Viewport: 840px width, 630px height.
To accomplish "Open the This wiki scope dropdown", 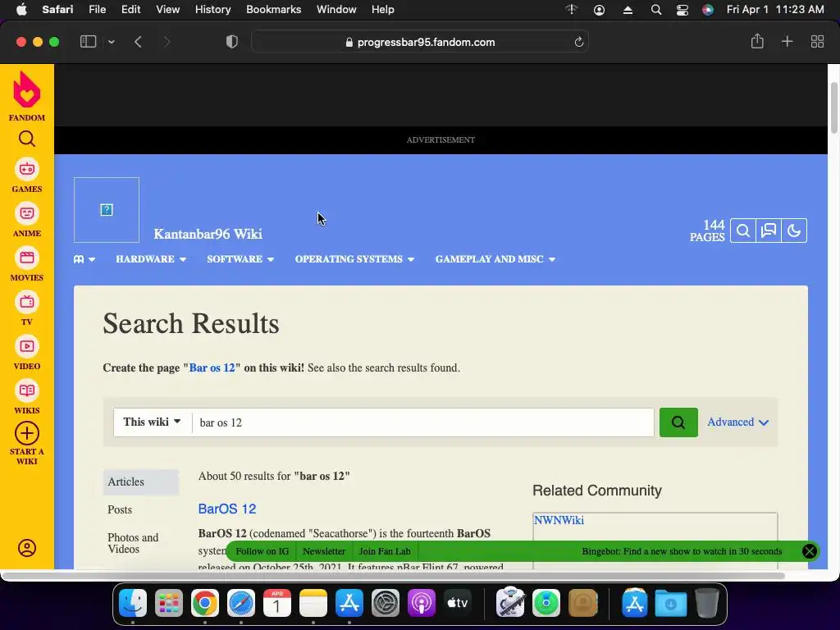I will tap(152, 422).
